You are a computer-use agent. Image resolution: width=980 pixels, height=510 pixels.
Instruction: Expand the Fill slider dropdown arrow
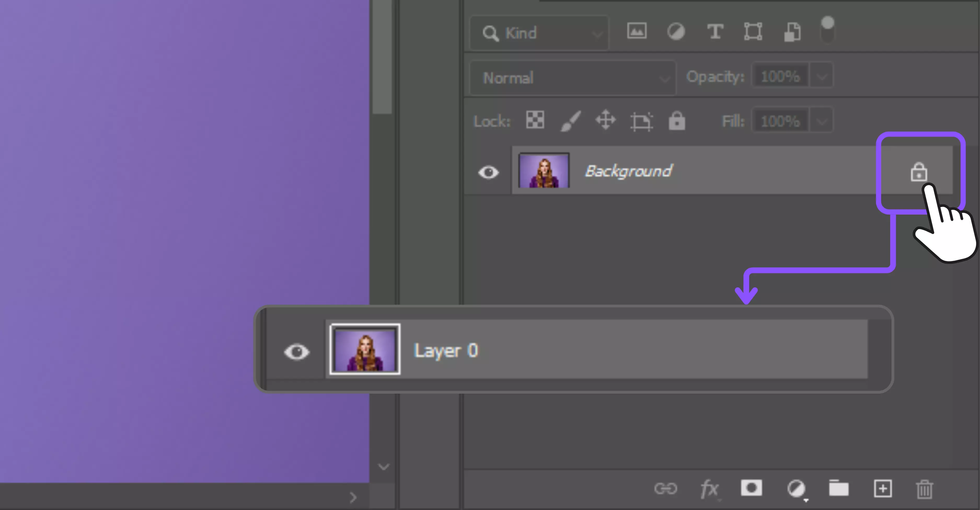point(822,122)
